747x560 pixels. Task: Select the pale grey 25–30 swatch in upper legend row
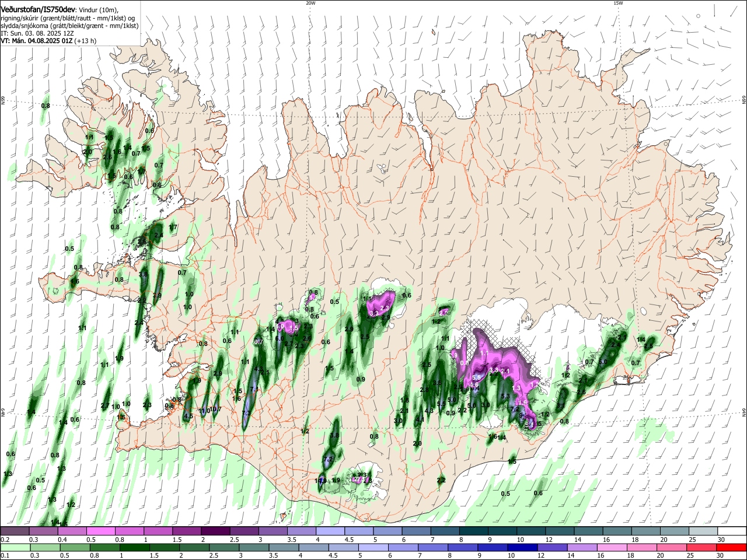[x=703, y=531]
